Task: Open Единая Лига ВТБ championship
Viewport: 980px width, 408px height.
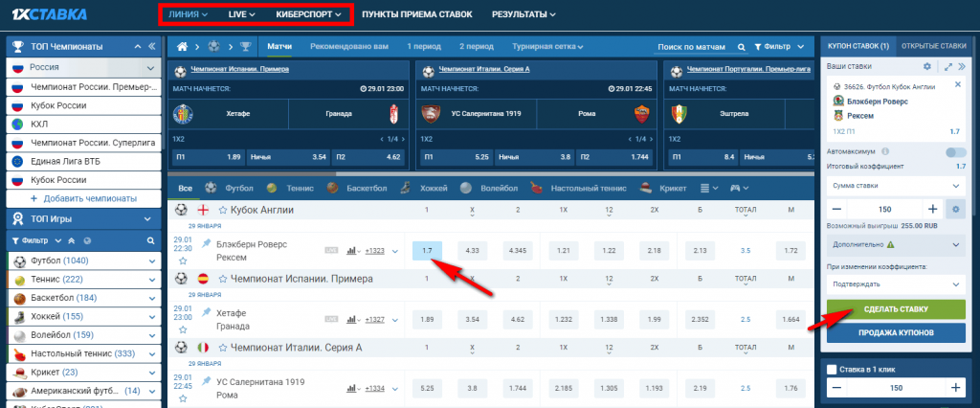Action: 83,161
